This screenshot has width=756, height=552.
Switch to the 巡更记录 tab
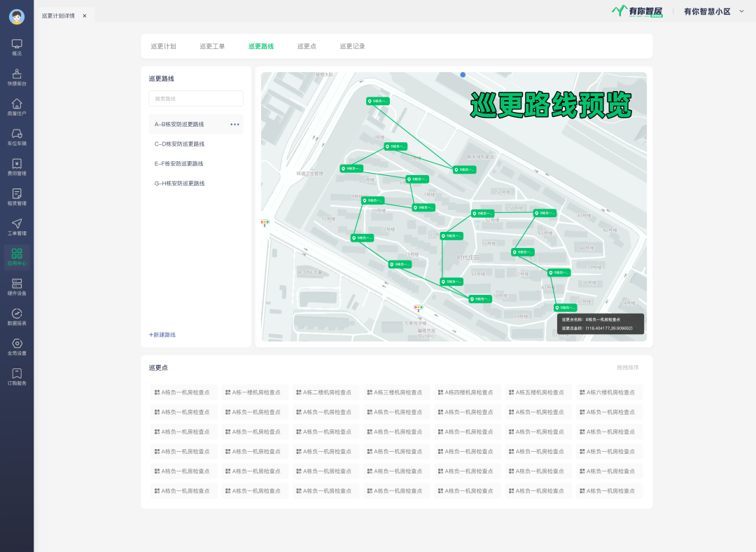pyautogui.click(x=352, y=46)
